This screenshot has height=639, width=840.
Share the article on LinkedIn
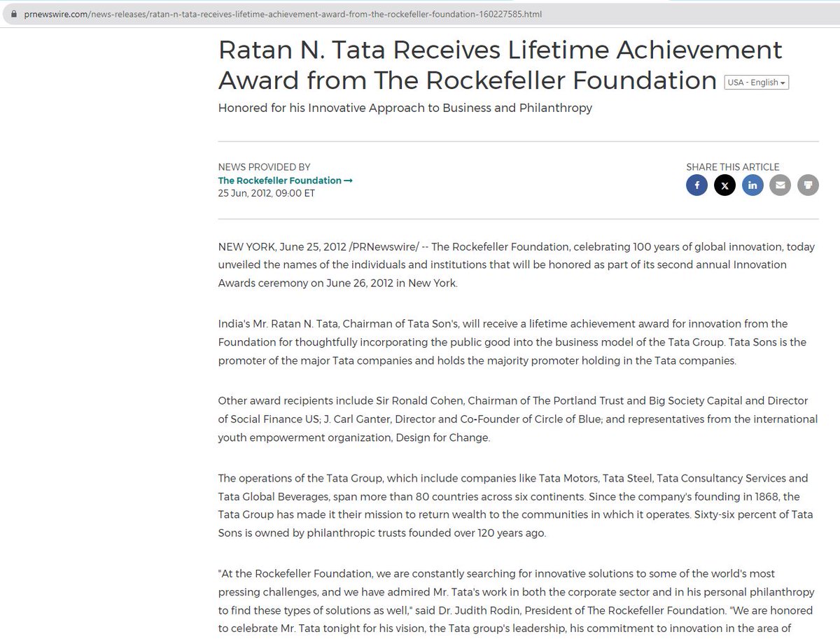752,185
